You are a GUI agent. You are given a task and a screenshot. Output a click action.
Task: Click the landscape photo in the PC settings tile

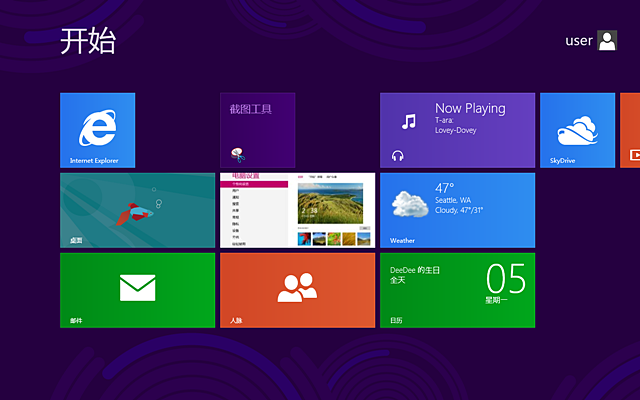click(330, 203)
